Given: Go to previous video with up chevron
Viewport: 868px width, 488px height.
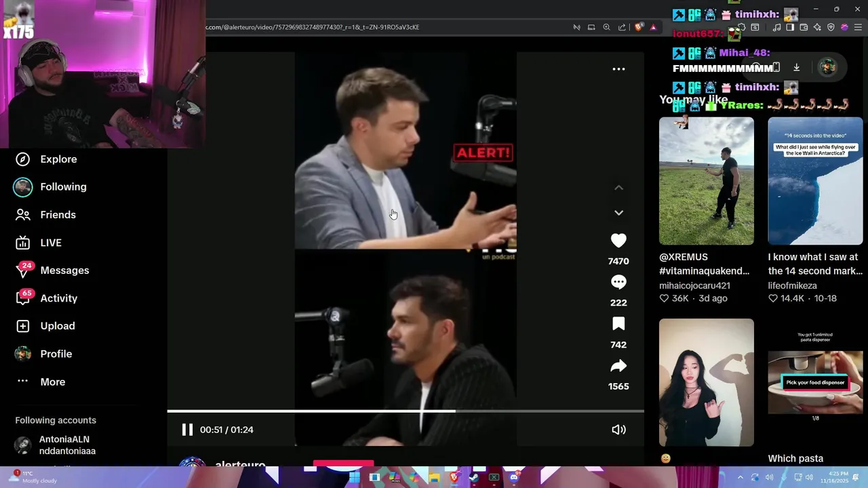Looking at the screenshot, I should coord(618,188).
